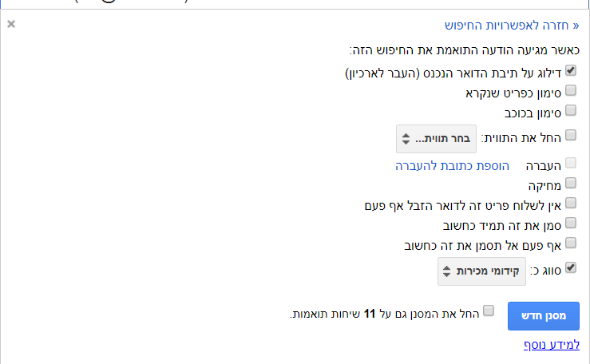Viewport: 590px width, 364px height.
Task: Click 'הוספת כתובת להעברה' link
Action: pos(453,166)
